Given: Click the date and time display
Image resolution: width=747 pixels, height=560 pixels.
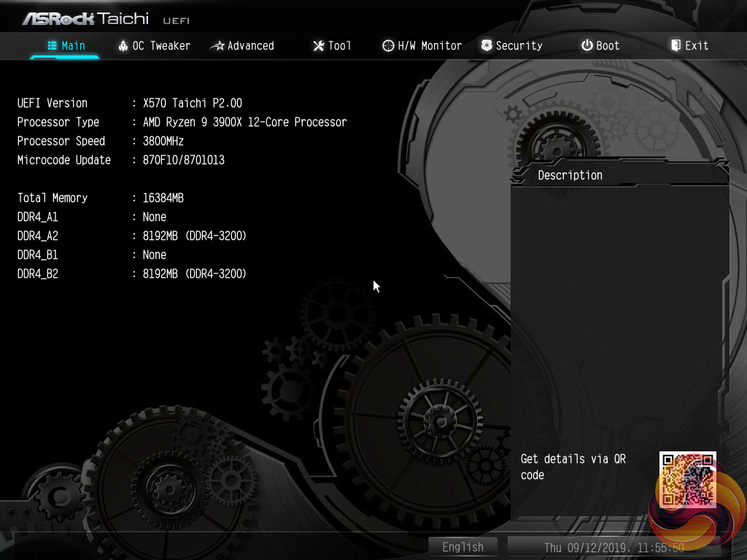Looking at the screenshot, I should [x=614, y=548].
